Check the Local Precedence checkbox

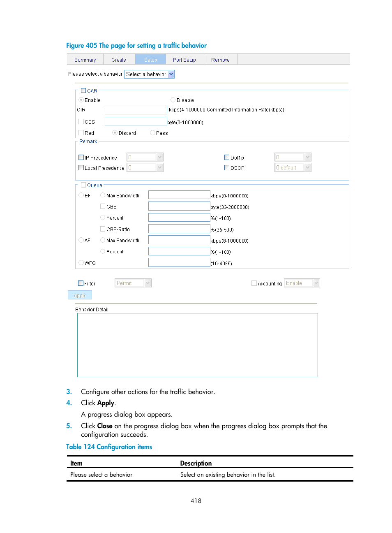81,167
